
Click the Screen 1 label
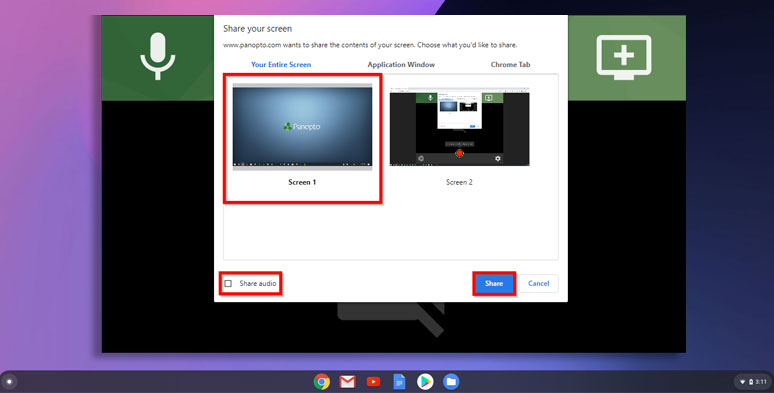tap(302, 182)
